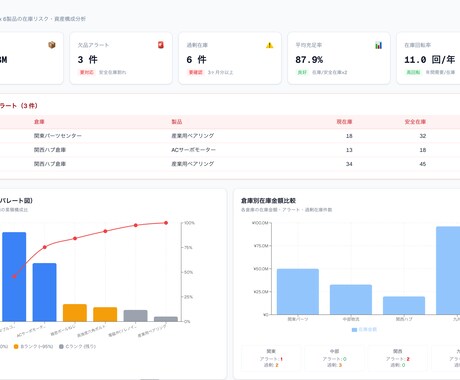
Task: Click the safety stock value 32
Action: coord(423,136)
